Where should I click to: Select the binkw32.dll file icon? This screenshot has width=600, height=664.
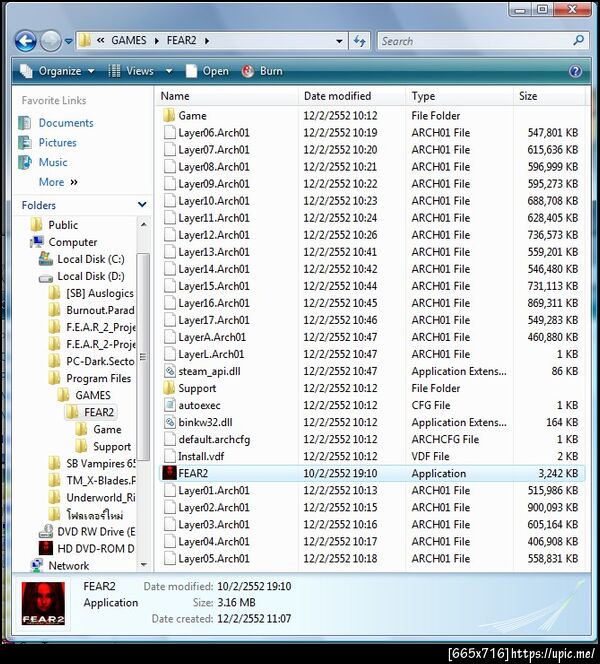pos(169,422)
